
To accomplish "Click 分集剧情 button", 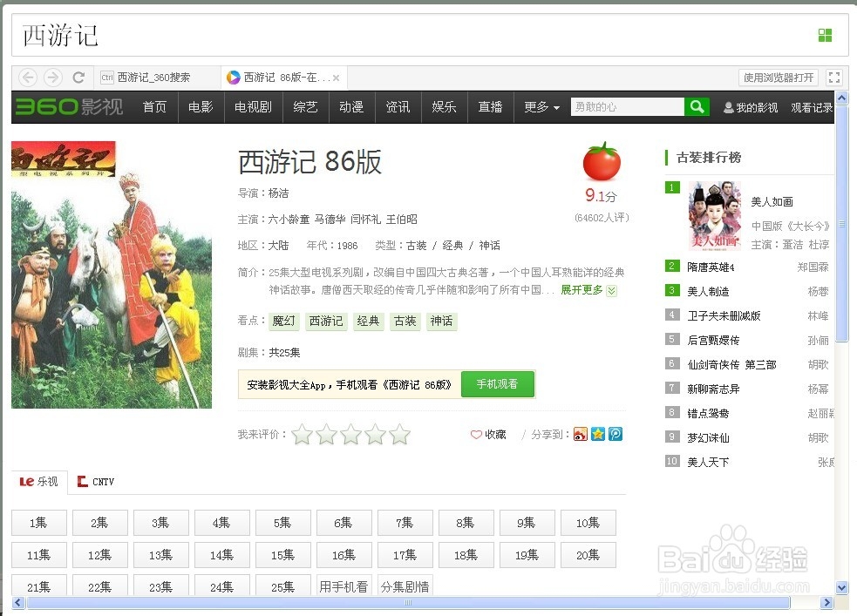I will click(x=405, y=586).
